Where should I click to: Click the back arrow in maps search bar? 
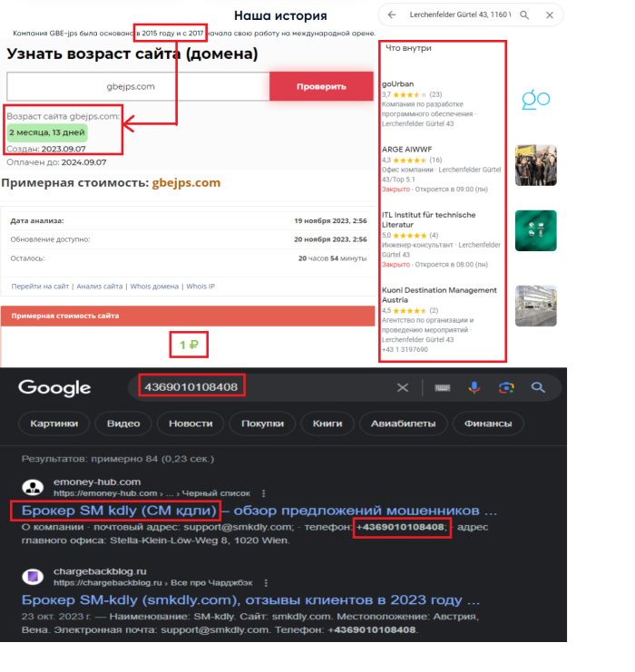392,15
